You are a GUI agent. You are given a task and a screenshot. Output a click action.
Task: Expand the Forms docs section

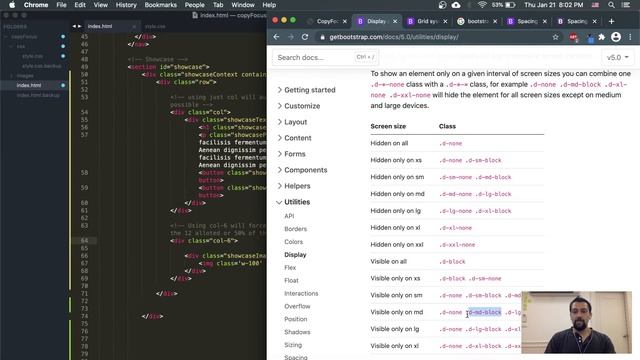tap(291, 154)
